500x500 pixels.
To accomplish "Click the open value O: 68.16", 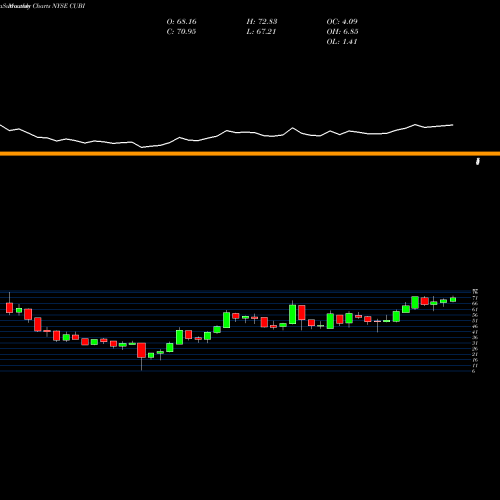I will pyautogui.click(x=181, y=22).
